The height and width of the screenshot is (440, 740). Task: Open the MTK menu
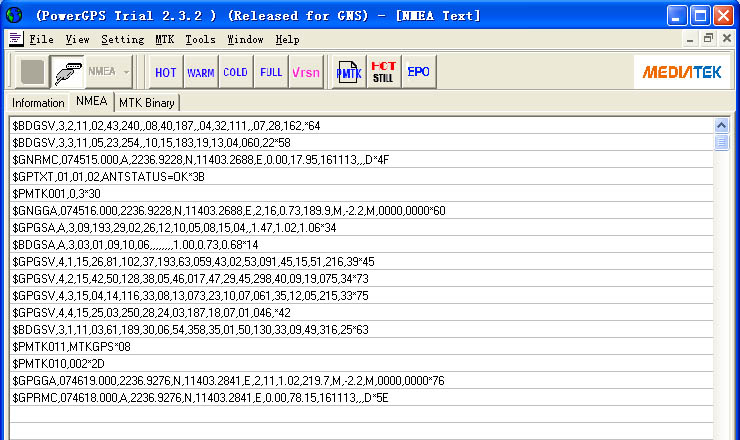point(165,39)
